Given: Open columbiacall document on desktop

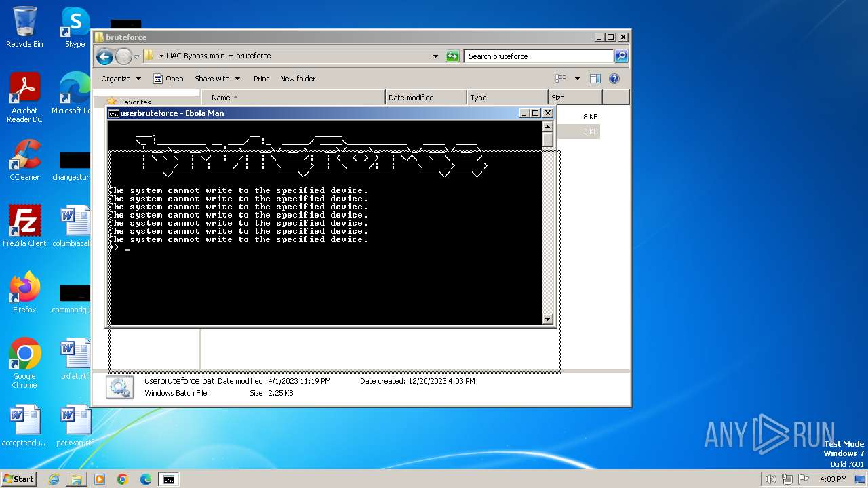Looking at the screenshot, I should 73,226.
